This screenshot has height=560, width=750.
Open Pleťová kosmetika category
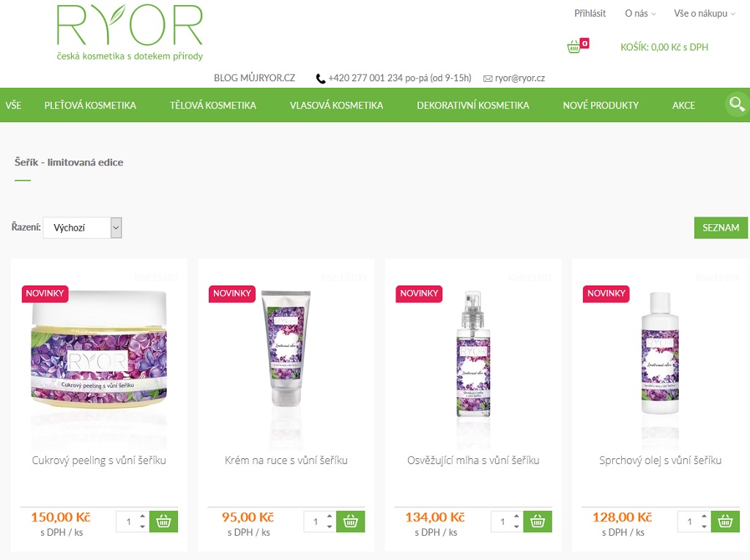coord(90,105)
